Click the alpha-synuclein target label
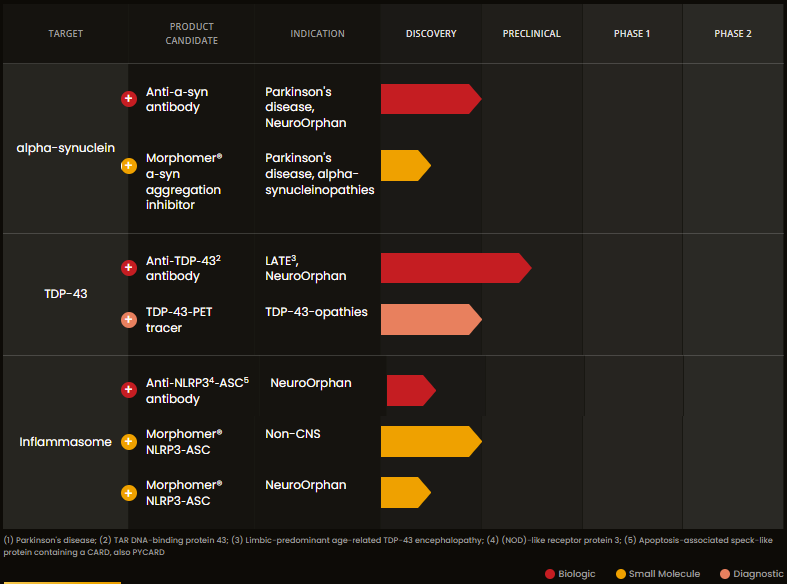787x584 pixels. (x=65, y=149)
